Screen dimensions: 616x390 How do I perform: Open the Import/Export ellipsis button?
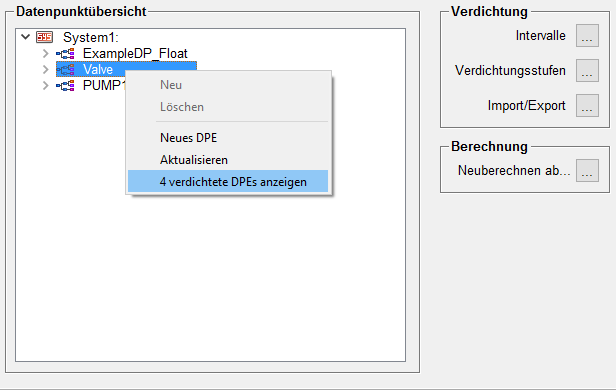(x=587, y=105)
